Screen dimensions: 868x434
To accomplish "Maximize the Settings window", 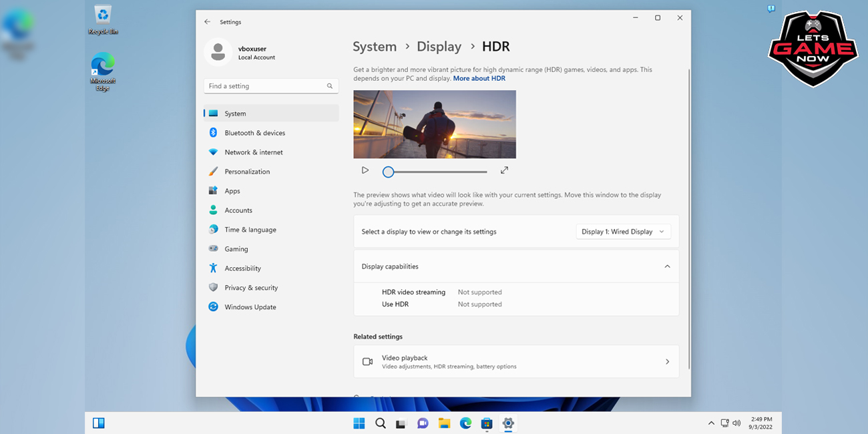I will [658, 18].
